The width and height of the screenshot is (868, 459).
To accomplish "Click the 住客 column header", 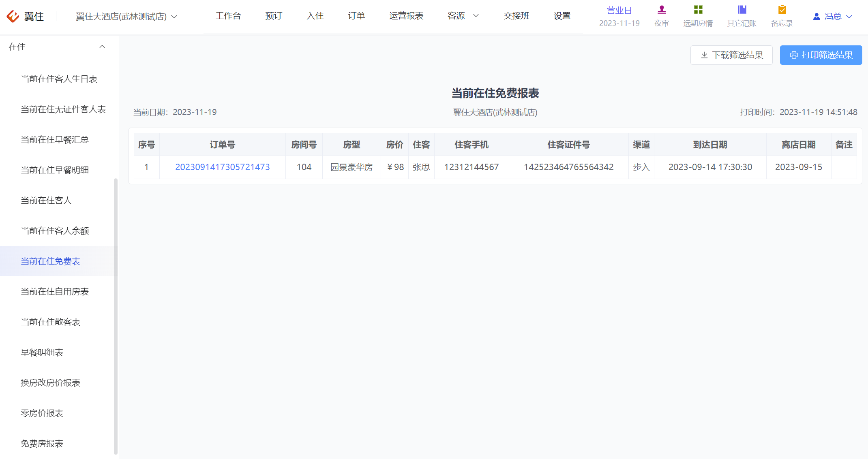I will pyautogui.click(x=421, y=145).
